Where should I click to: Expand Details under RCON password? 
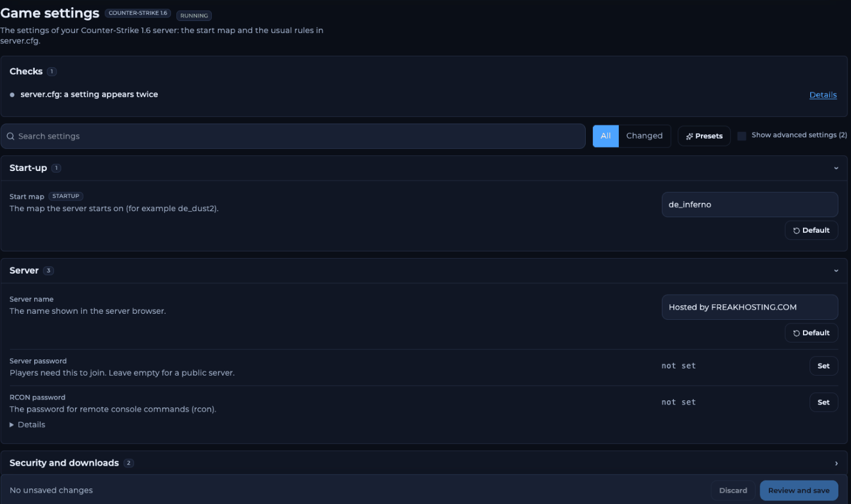coord(28,425)
